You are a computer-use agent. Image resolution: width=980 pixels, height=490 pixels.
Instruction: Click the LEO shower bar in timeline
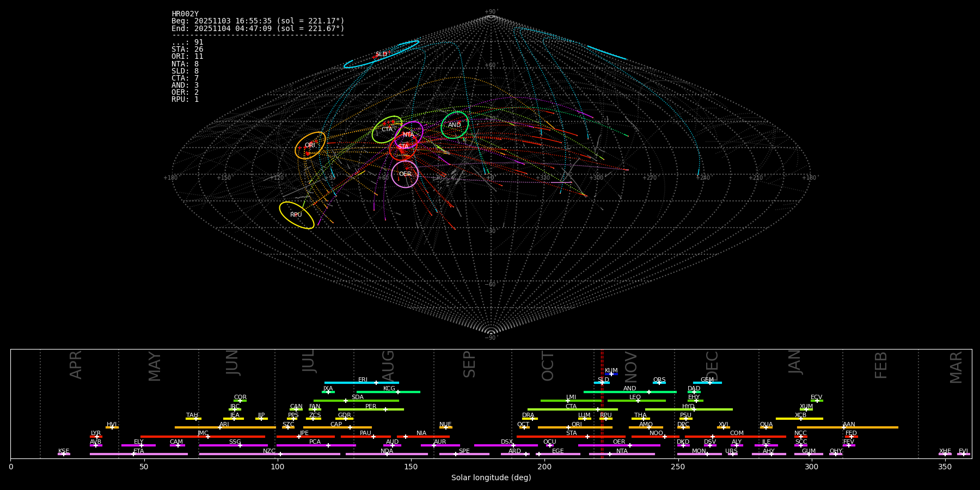point(636,401)
